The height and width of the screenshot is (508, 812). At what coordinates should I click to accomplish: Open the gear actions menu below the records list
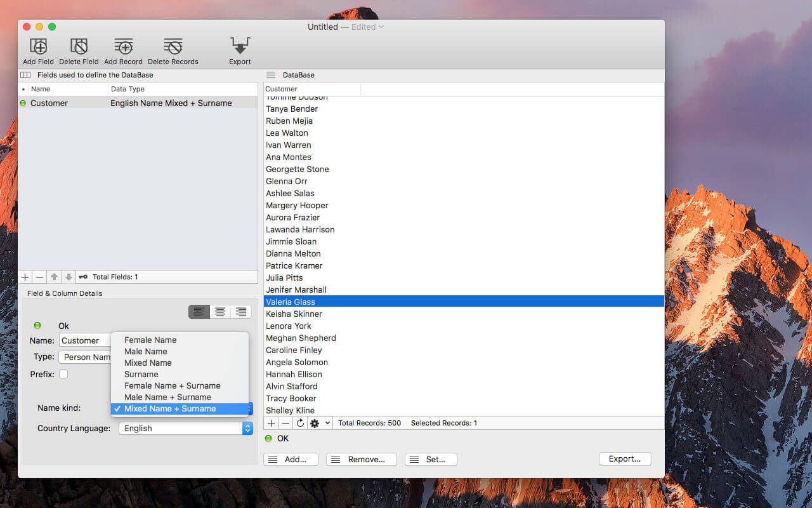316,422
